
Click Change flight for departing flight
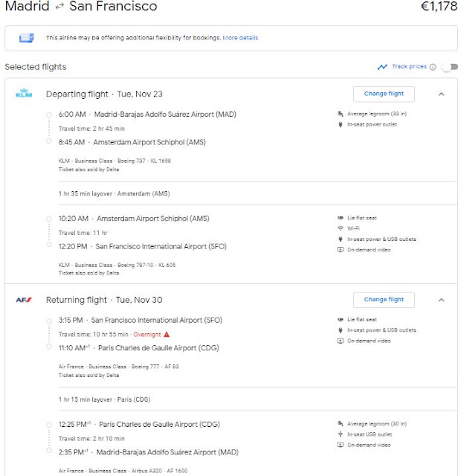[x=384, y=94]
